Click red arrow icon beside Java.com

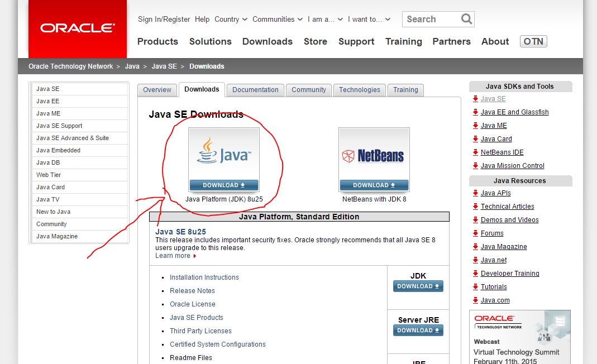click(x=475, y=300)
